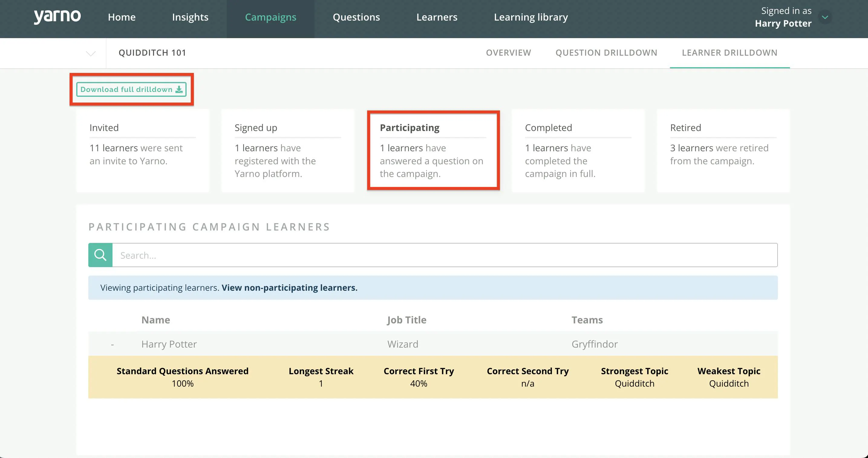Open the Learning library menu
This screenshot has height=458, width=868.
tap(531, 17)
